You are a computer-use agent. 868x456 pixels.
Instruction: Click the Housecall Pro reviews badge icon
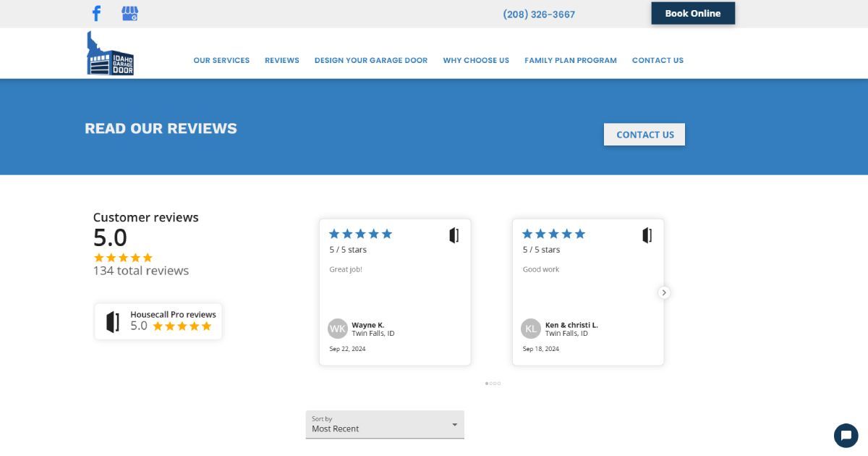tap(113, 321)
